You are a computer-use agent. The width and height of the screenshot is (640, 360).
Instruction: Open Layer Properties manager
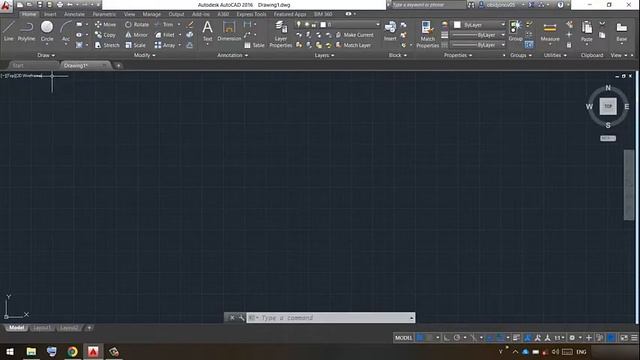point(281,34)
